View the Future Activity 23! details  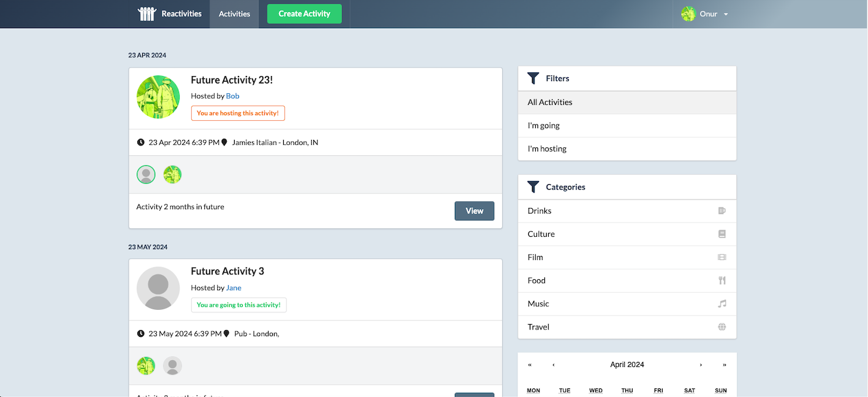click(x=474, y=211)
